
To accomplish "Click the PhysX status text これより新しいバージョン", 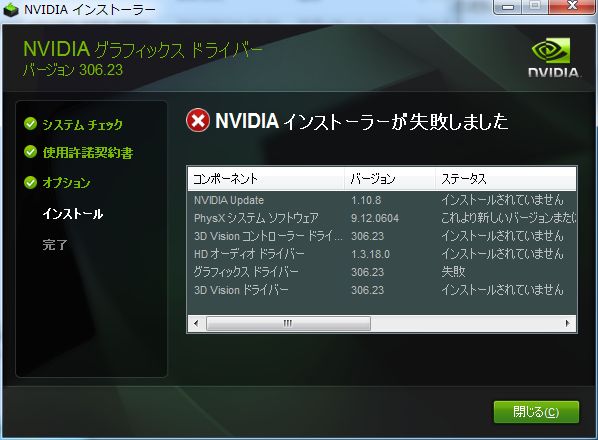I will tap(508, 218).
